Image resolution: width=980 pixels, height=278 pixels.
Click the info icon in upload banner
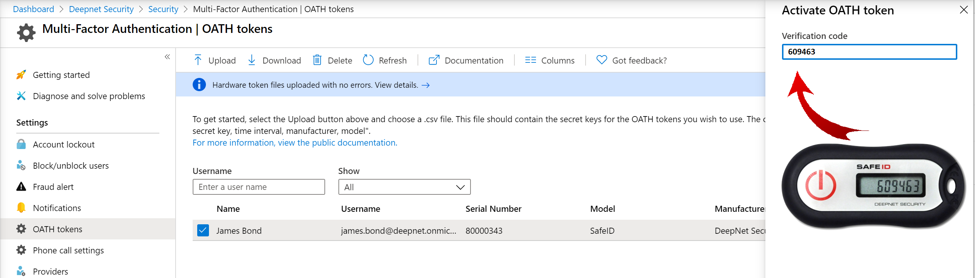point(199,85)
